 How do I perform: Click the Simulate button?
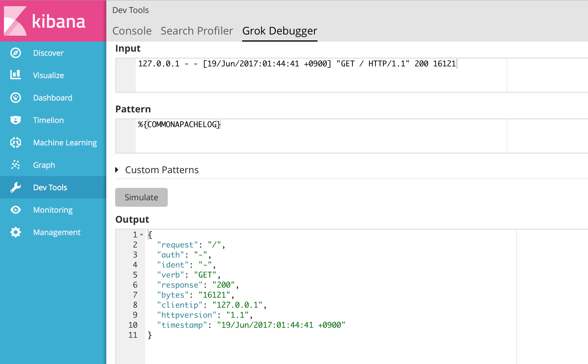point(141,197)
